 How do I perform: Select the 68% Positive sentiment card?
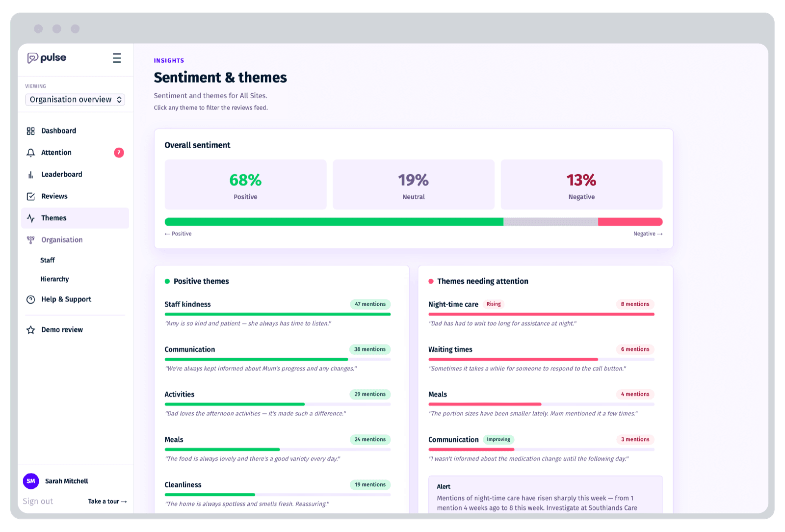pyautogui.click(x=246, y=185)
